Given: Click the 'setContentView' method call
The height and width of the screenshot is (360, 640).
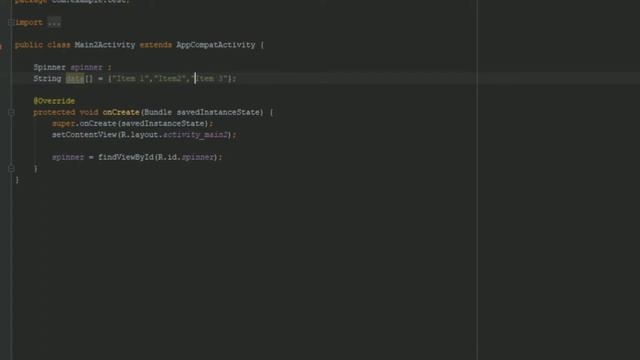Looking at the screenshot, I should [x=84, y=135].
